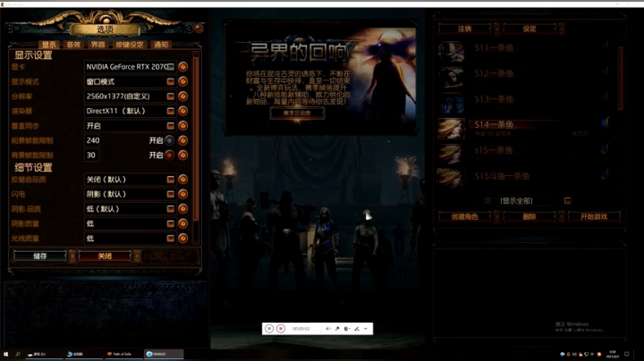Toggle foreground FPS limit 开启 switch
Screen dimensions: 644x361
coord(169,140)
